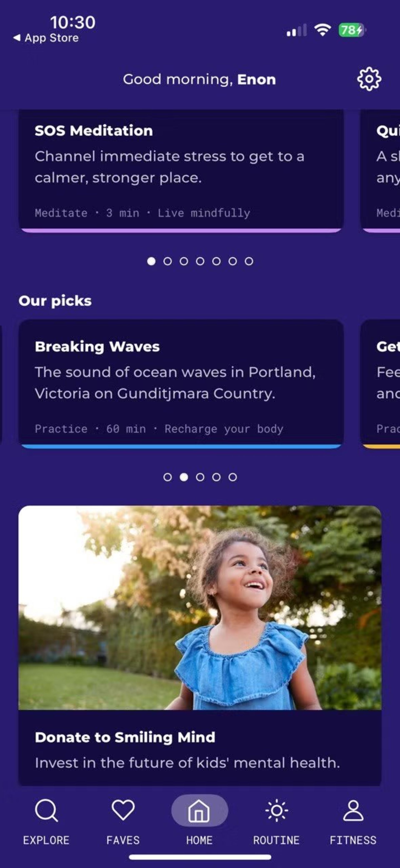The image size is (400, 868).
Task: Open the Breaking Waves card
Action: pyautogui.click(x=181, y=383)
